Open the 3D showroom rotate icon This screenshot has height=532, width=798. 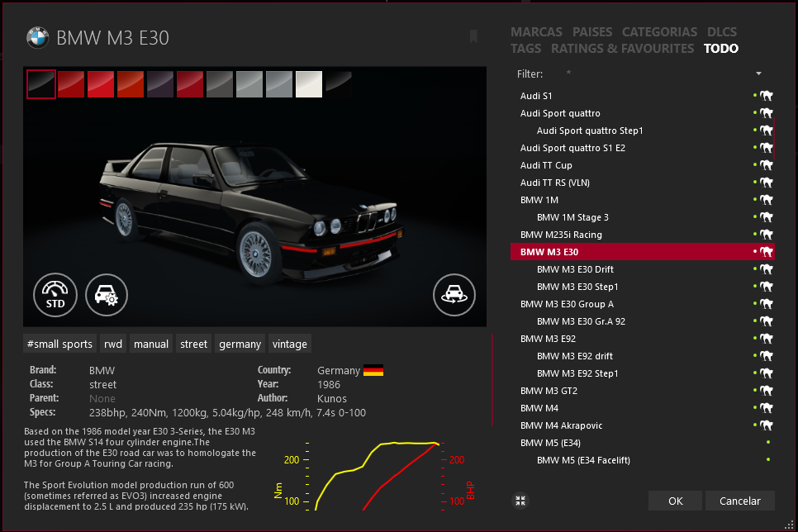tap(454, 294)
